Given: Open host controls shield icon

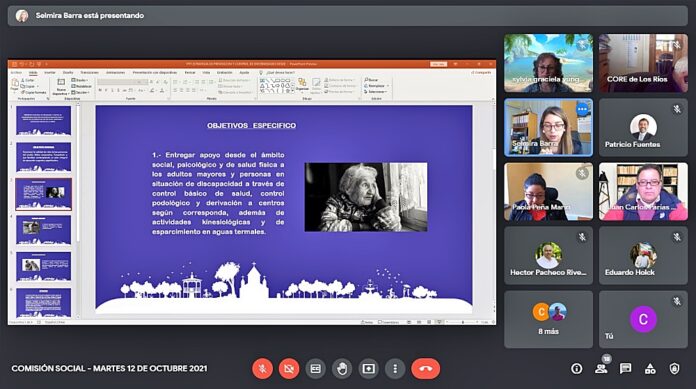Looking at the screenshot, I should (675, 369).
